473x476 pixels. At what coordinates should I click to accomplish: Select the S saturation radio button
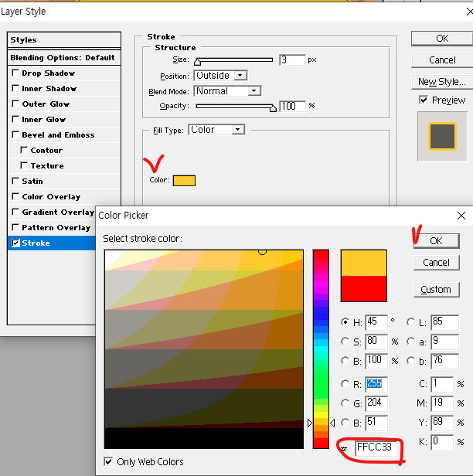tap(345, 342)
